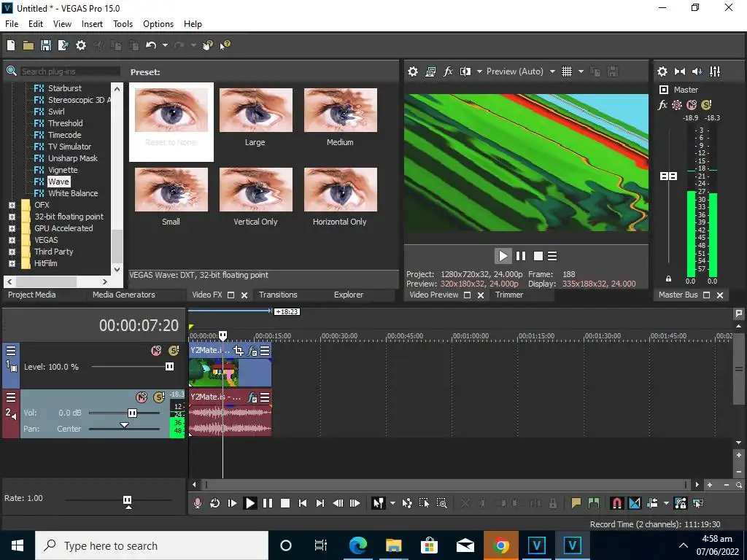
Task: Open the interactive tutorials icon
Action: [207, 45]
